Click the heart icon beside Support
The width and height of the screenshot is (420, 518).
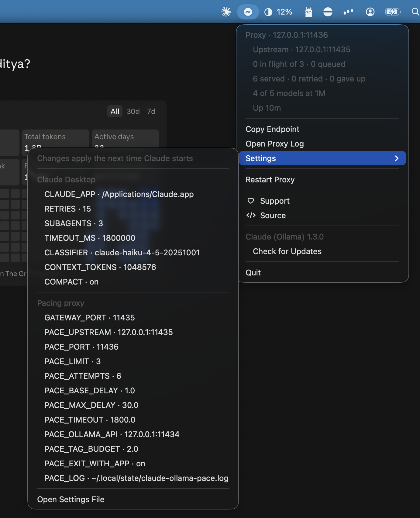[x=251, y=201]
